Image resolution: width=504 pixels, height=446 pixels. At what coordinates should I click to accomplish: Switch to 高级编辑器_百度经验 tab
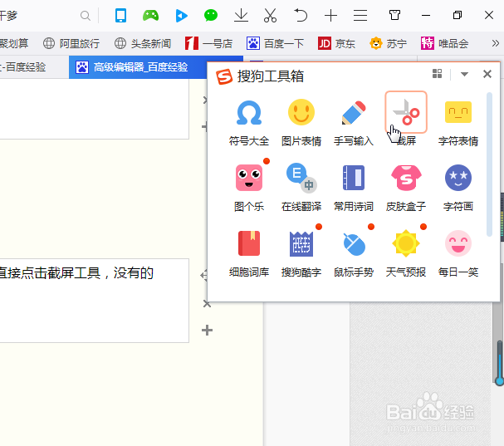click(x=138, y=67)
